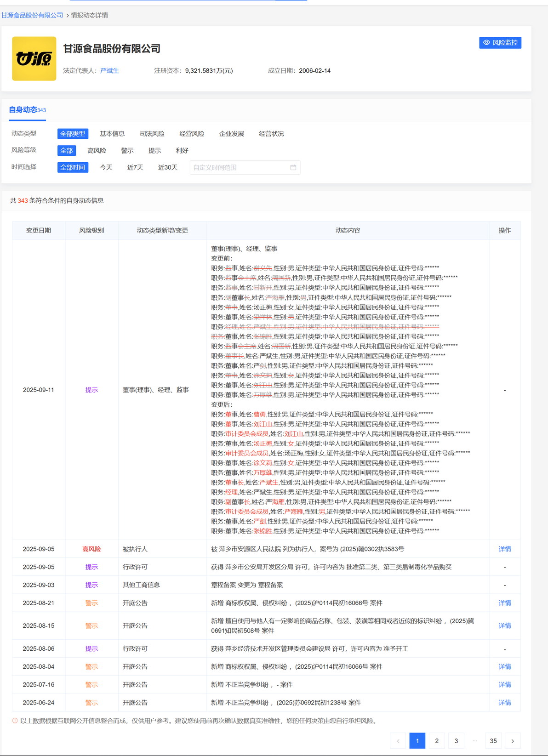Click the 动态内容 column header
The width and height of the screenshot is (548, 756).
(348, 230)
